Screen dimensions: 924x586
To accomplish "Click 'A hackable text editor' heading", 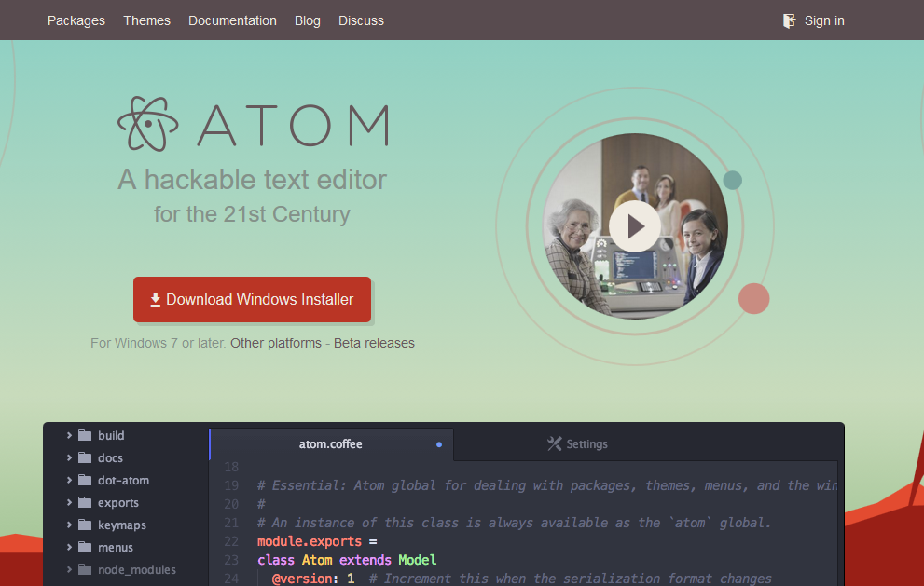I will [x=253, y=180].
